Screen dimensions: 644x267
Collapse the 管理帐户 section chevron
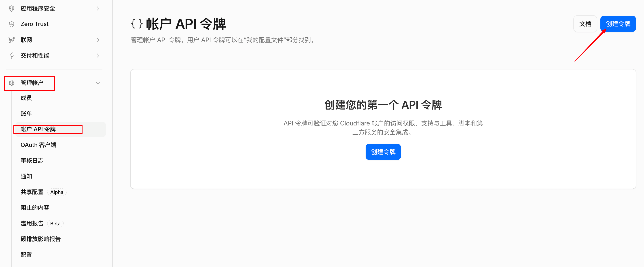tap(98, 83)
